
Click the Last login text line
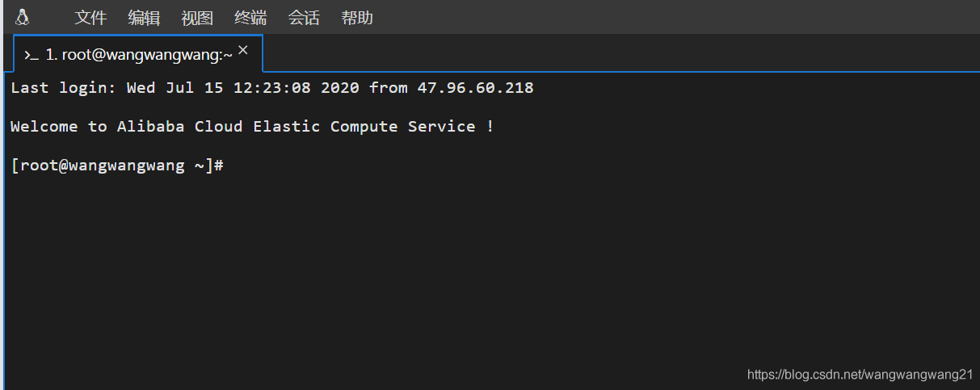pyautogui.click(x=162, y=88)
